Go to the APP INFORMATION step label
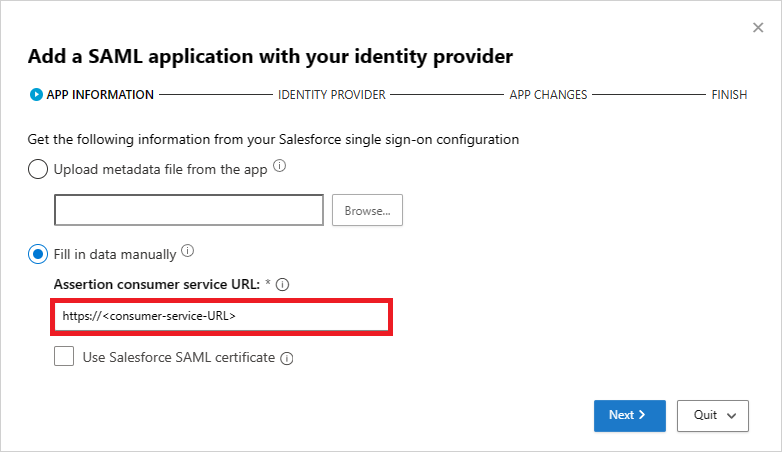Screen dimensions: 782x452 (x=100, y=95)
